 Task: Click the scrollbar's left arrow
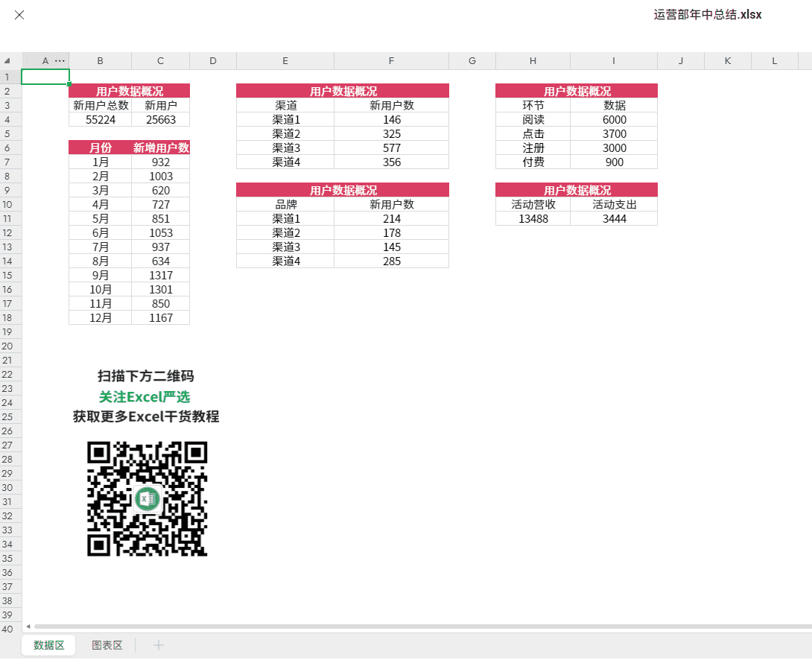click(28, 626)
